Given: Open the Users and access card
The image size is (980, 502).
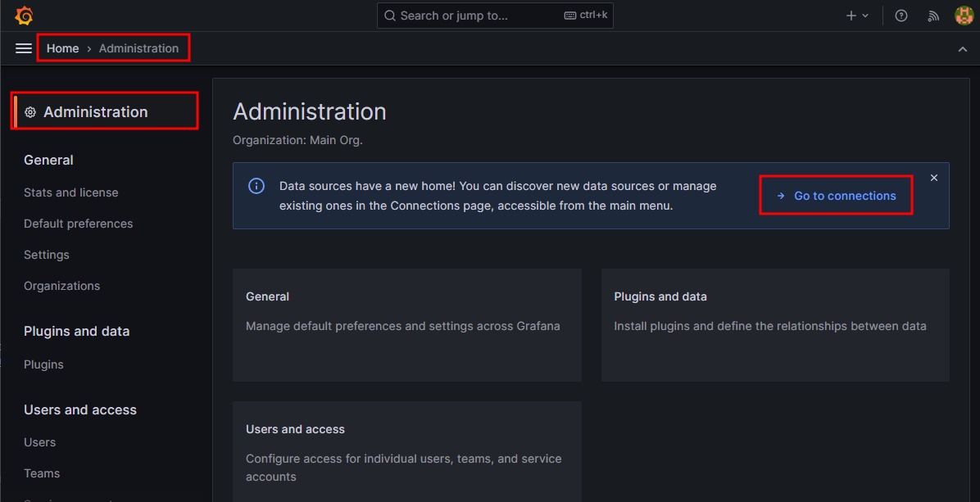Looking at the screenshot, I should (x=407, y=451).
